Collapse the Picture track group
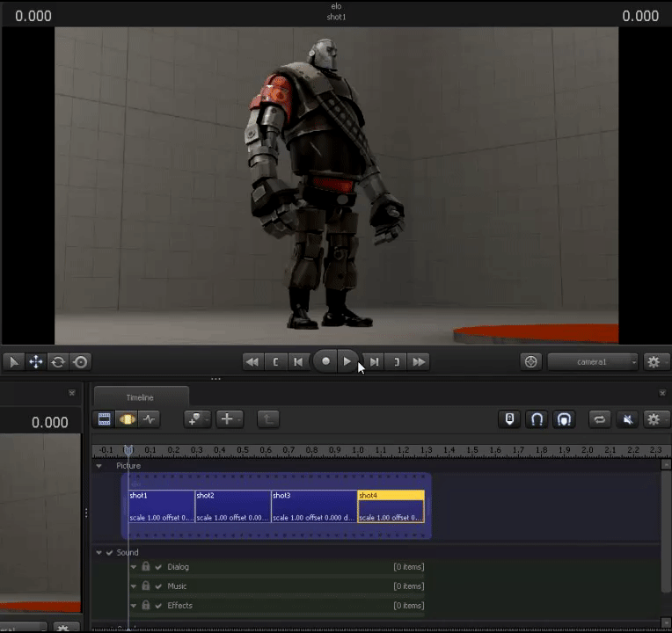 [99, 466]
